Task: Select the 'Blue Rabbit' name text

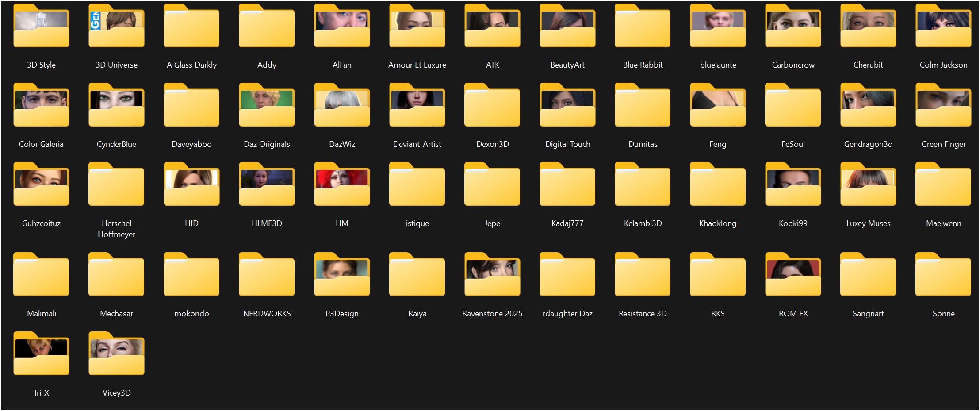Action: click(643, 65)
